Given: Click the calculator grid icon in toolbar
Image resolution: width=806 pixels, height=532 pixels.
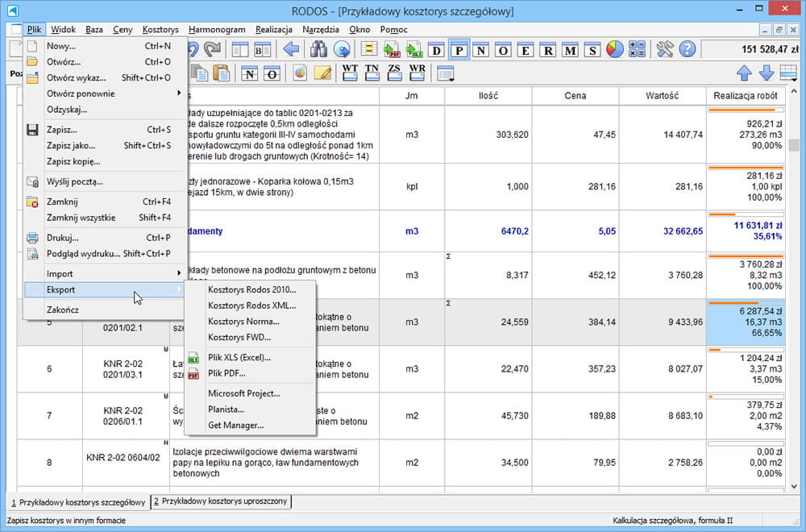Looking at the screenshot, I should pyautogui.click(x=637, y=50).
